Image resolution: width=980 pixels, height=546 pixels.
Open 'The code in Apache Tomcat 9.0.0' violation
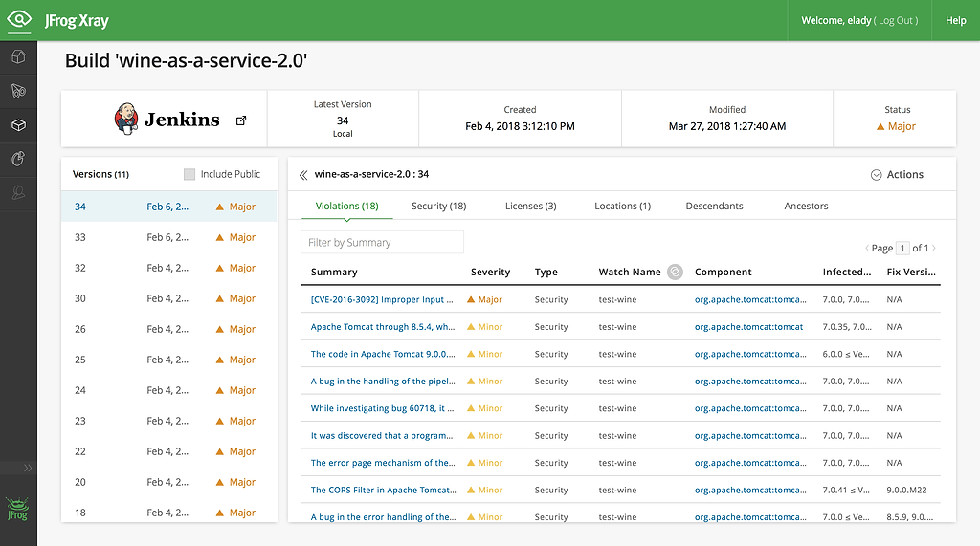pos(383,354)
